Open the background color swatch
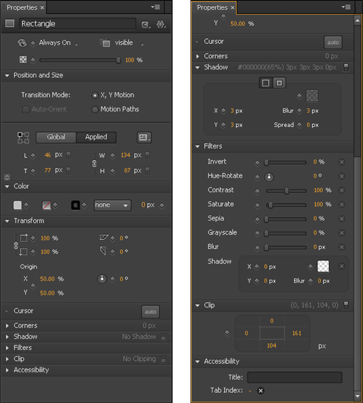Image resolution: width=363 pixels, height=403 pixels. pos(17,205)
